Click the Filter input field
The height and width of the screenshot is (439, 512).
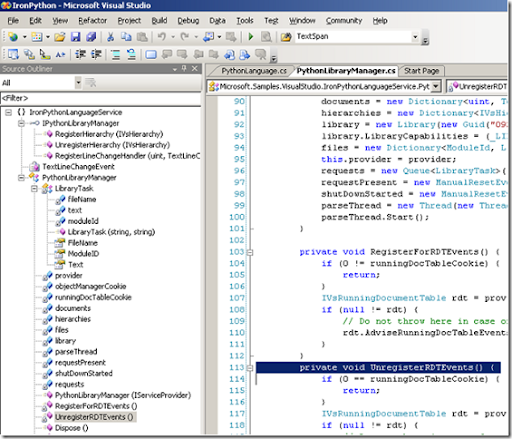[x=101, y=98]
